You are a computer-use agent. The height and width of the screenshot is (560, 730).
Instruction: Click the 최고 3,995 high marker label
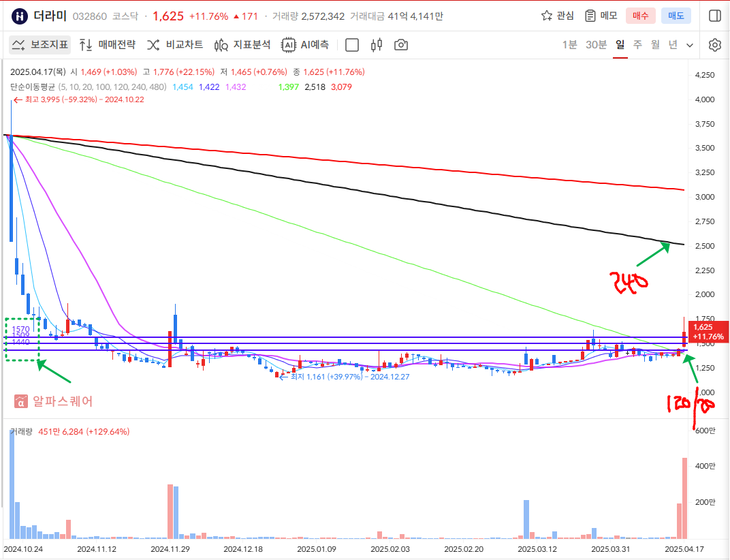tap(84, 99)
